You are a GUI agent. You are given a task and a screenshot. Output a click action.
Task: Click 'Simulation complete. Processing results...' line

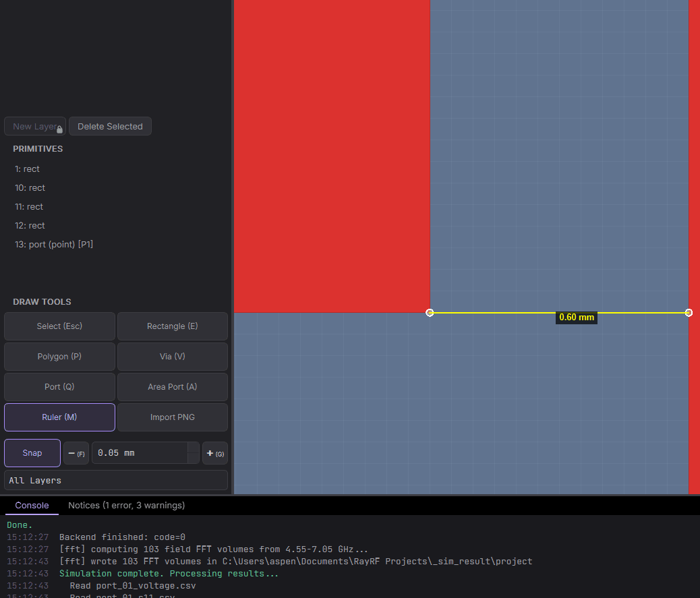click(169, 574)
